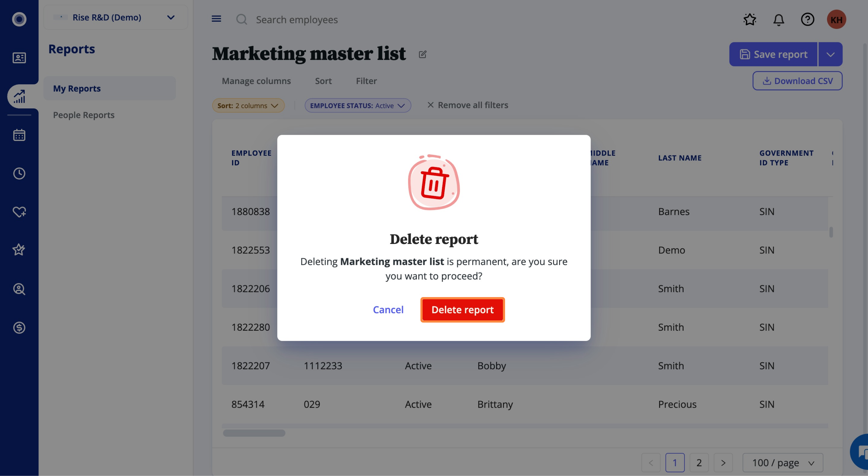Open the employee directory sidebar icon
Viewport: 868px width, 476px height.
point(19,58)
